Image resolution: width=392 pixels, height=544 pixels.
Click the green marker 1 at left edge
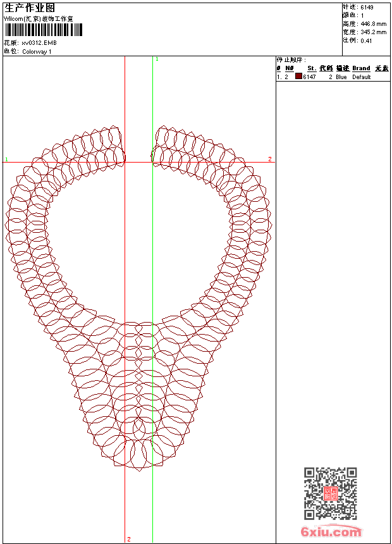coord(6,159)
